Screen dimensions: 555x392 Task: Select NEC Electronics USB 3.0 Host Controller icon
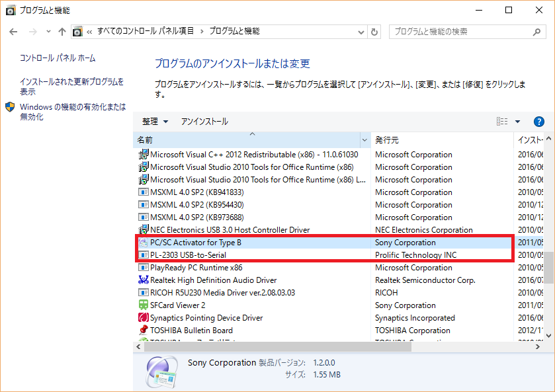(144, 230)
